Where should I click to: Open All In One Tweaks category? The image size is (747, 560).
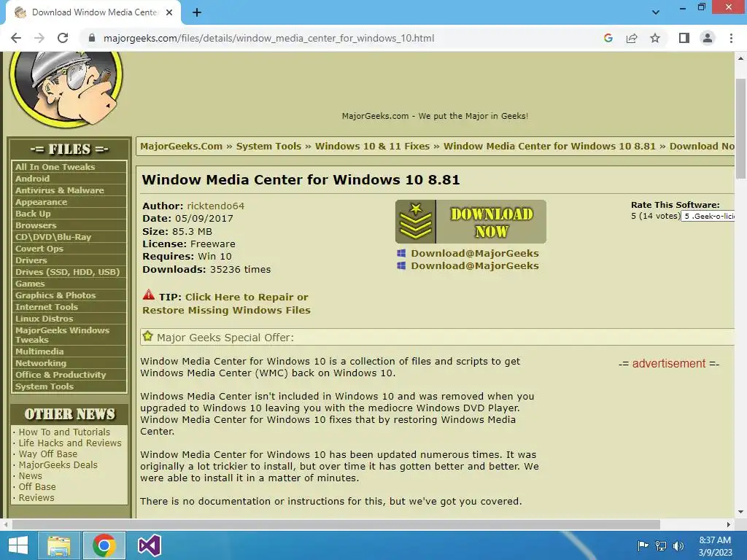(x=55, y=167)
